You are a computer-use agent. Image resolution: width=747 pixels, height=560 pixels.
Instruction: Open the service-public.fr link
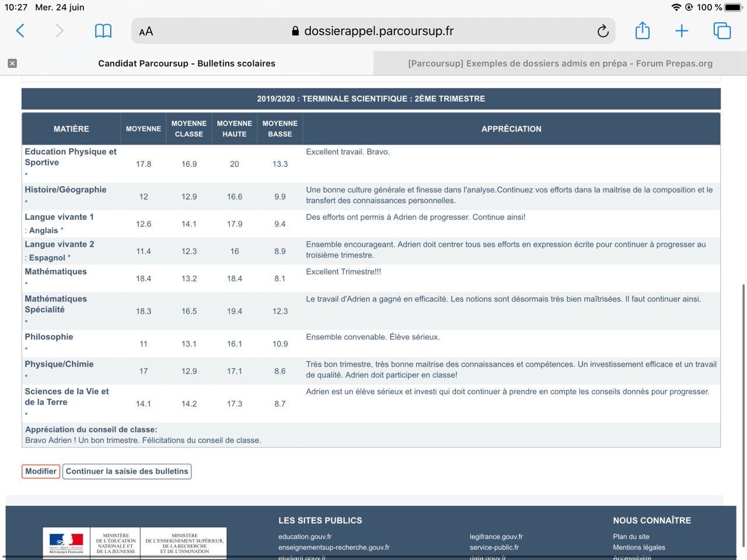click(x=494, y=547)
